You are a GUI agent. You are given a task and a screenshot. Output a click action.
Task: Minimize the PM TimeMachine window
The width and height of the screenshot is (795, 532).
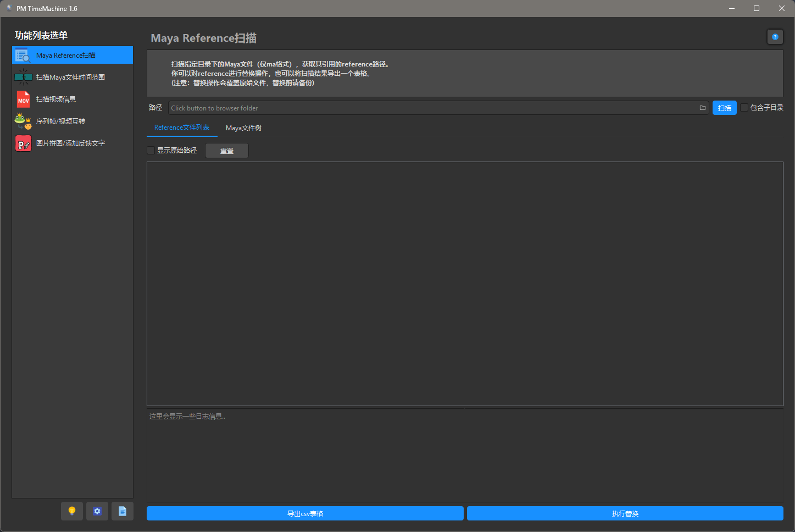[x=732, y=8]
